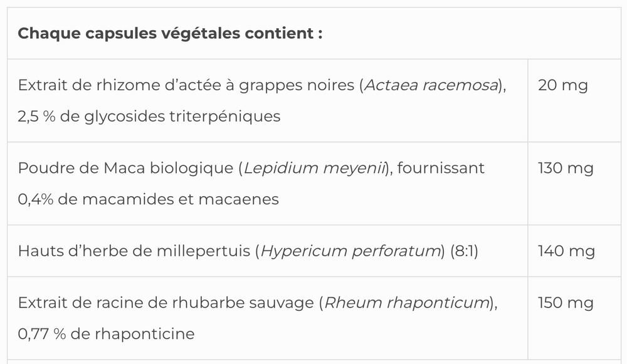Click the '0,77 % de rhaponticine' line
The image size is (627, 364).
point(106,334)
